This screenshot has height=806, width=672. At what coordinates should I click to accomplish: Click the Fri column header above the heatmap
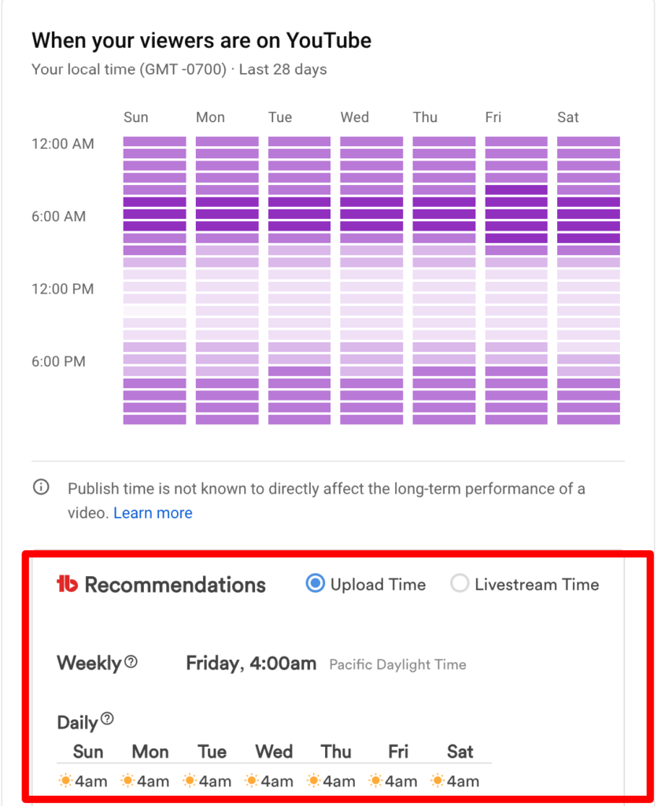point(493,116)
